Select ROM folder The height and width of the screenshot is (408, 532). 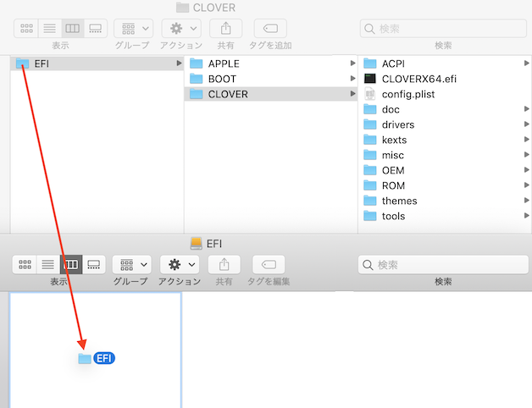click(445, 185)
